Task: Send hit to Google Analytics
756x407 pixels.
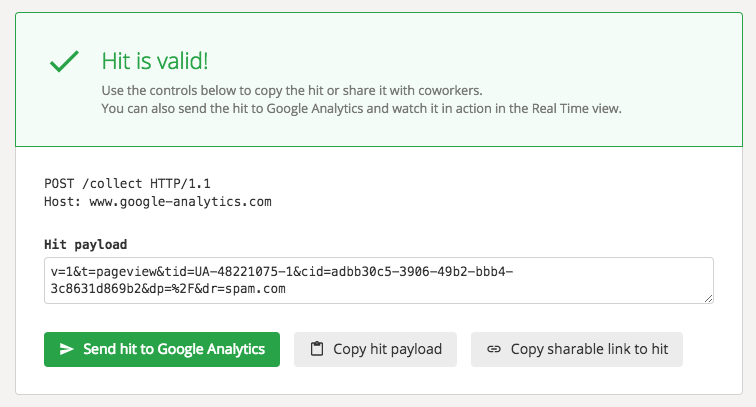Action: coord(162,349)
